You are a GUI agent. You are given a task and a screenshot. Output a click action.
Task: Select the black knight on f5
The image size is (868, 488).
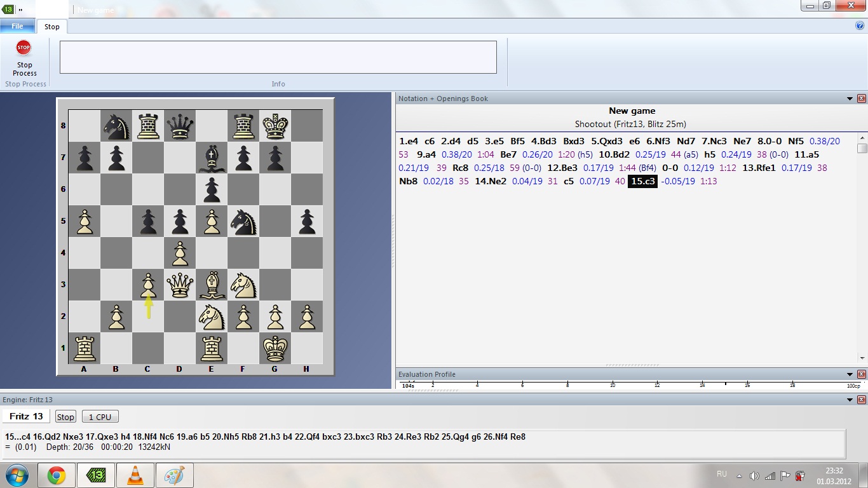243,221
